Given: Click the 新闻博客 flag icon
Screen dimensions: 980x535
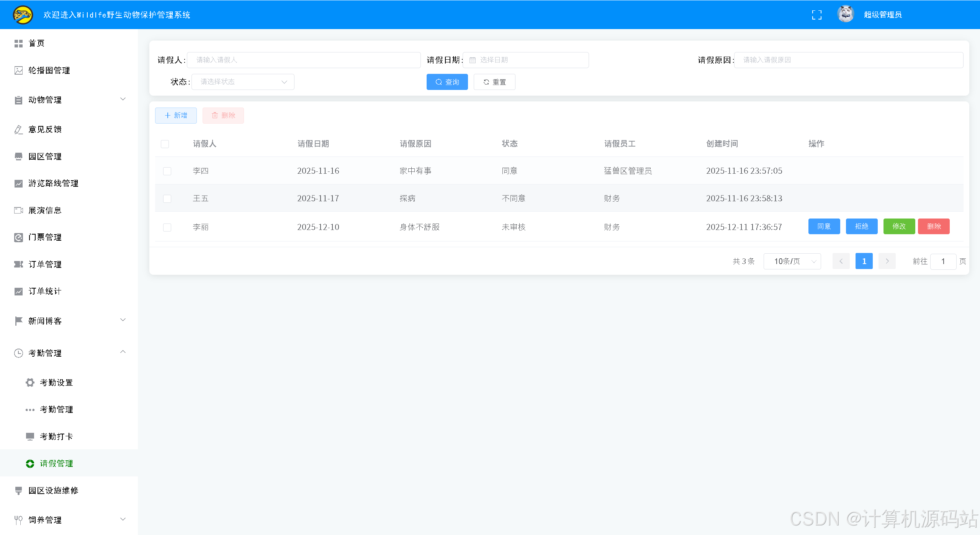Looking at the screenshot, I should [x=18, y=321].
